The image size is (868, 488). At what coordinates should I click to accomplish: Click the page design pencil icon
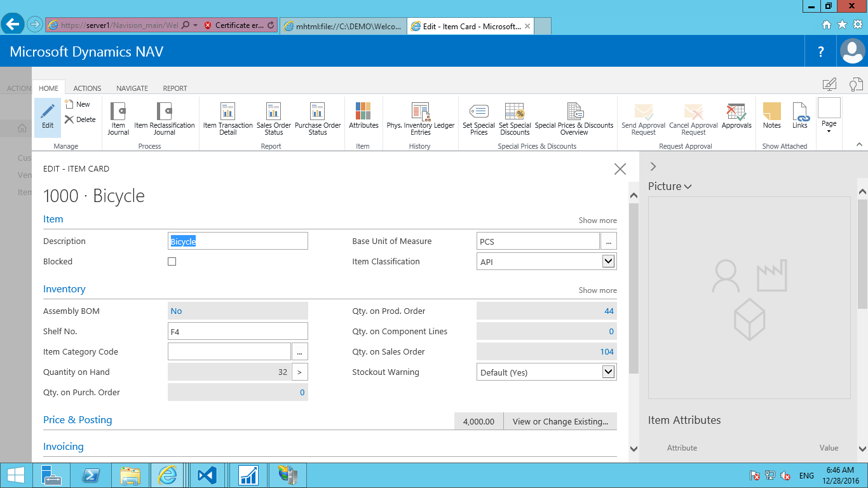coord(829,84)
